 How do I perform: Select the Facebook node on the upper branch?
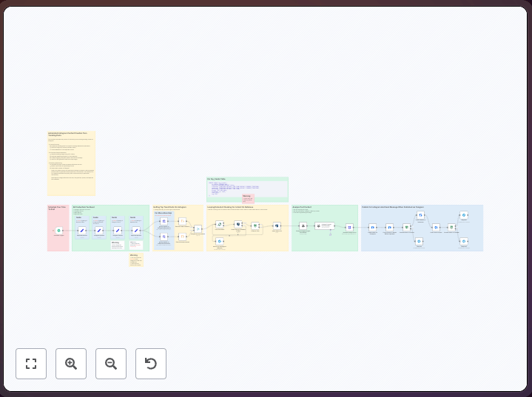[420, 215]
